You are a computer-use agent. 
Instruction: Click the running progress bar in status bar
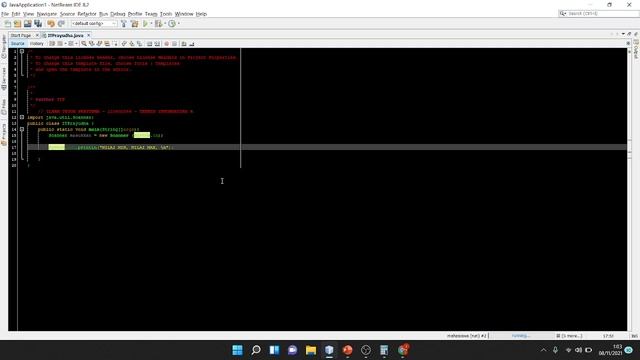point(521,336)
